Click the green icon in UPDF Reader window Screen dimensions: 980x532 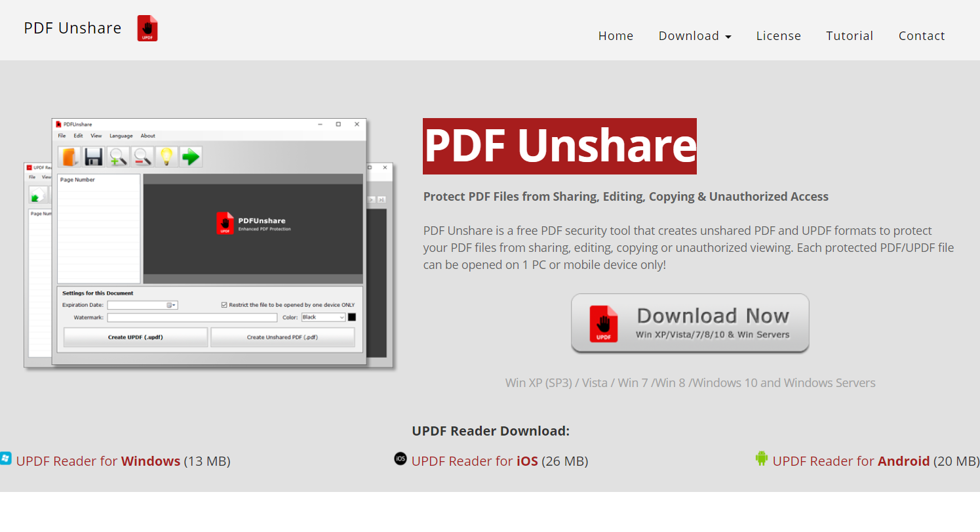tap(37, 195)
